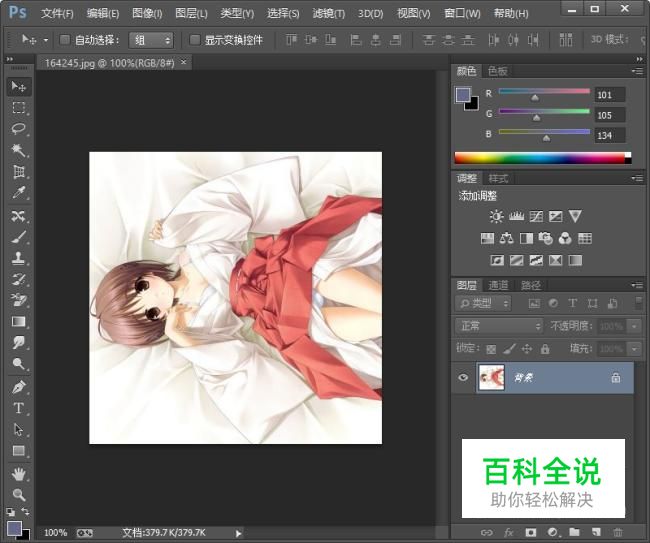The width and height of the screenshot is (650, 543).
Task: Toggle lock transparent pixels
Action: tap(491, 349)
